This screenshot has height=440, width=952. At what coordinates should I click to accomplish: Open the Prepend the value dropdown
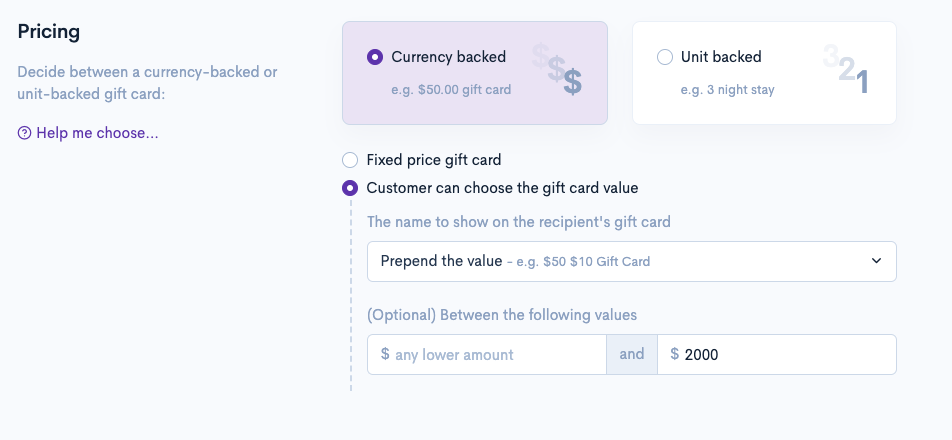coord(631,261)
